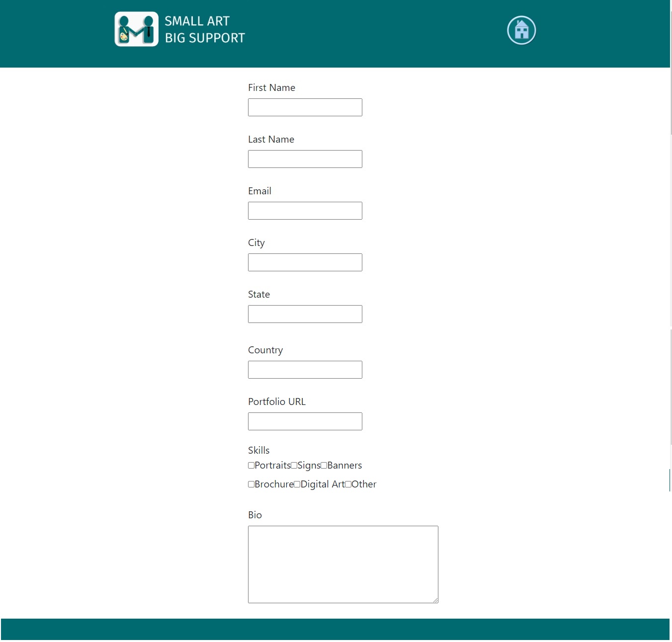Click the Country input field

coord(305,370)
